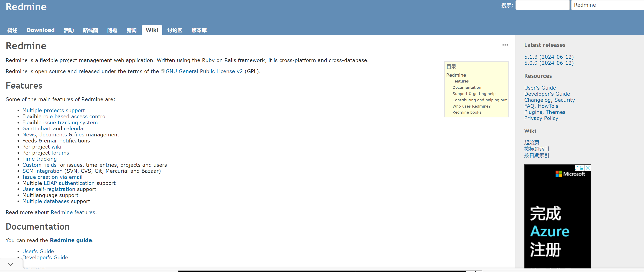Click the ad info label icon
The width and height of the screenshot is (644, 272).
579,168
